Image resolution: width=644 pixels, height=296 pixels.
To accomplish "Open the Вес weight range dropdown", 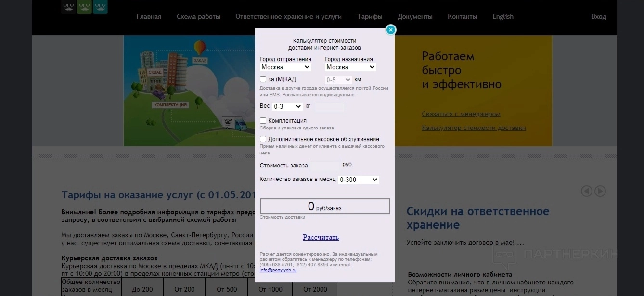I will (x=287, y=106).
